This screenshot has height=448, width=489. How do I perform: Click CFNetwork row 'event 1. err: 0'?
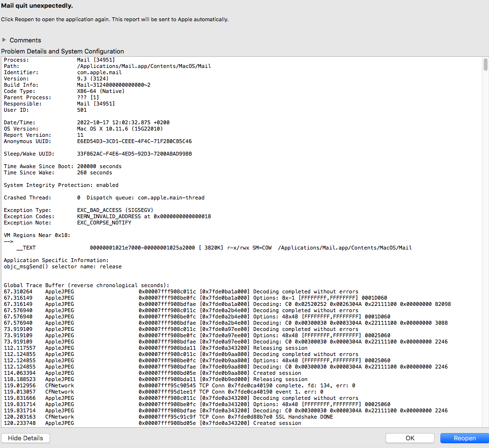(x=164, y=392)
